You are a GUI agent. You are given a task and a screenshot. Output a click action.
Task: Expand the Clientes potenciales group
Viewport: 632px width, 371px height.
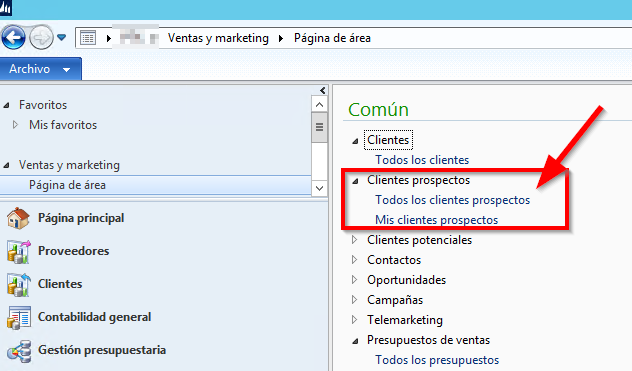tap(354, 240)
